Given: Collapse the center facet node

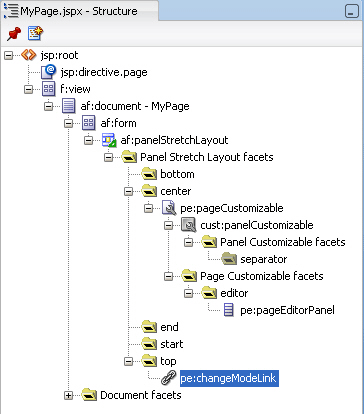Looking at the screenshot, I should click(129, 191).
